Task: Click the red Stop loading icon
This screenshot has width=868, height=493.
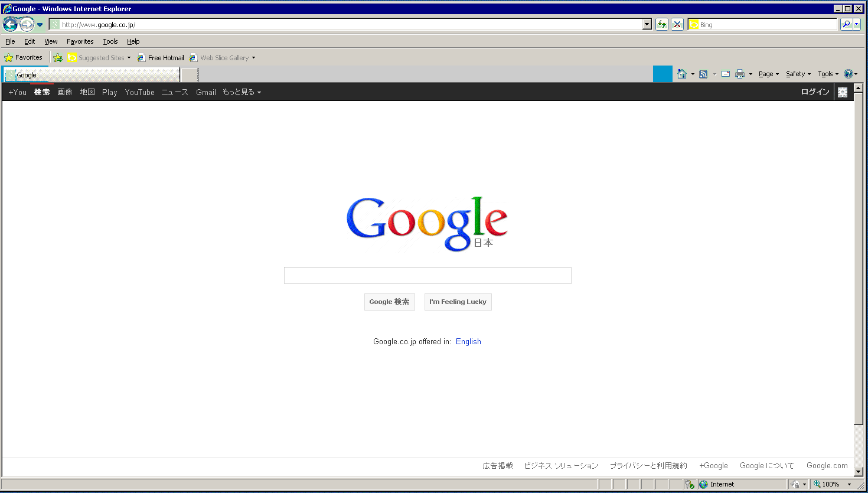Action: click(676, 24)
